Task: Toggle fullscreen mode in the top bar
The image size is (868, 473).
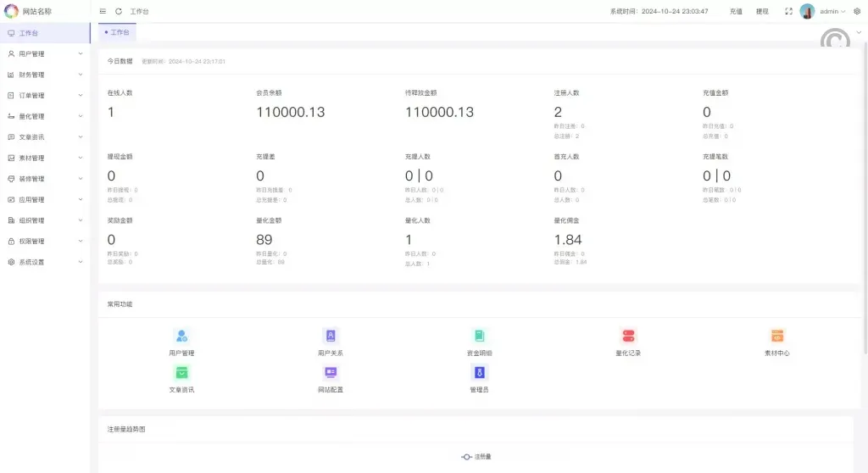Action: point(789,12)
